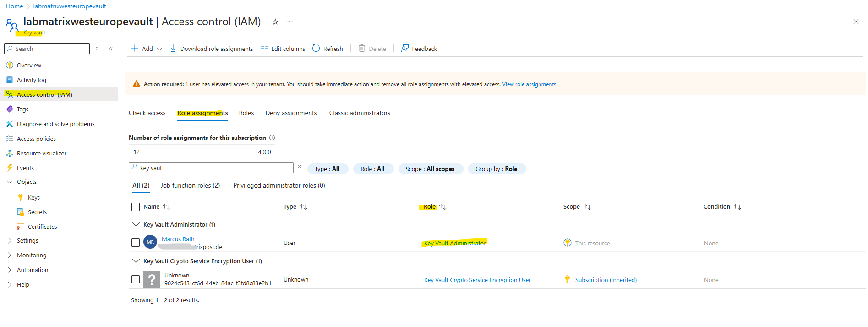The image size is (868, 327).
Task: Collapse Key Vault Crypto Service Encryption User group
Action: (x=136, y=261)
